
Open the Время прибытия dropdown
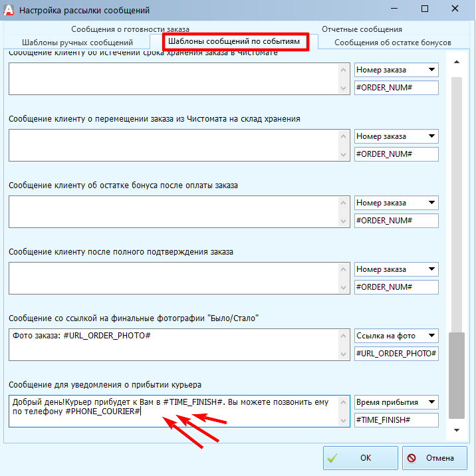396,402
